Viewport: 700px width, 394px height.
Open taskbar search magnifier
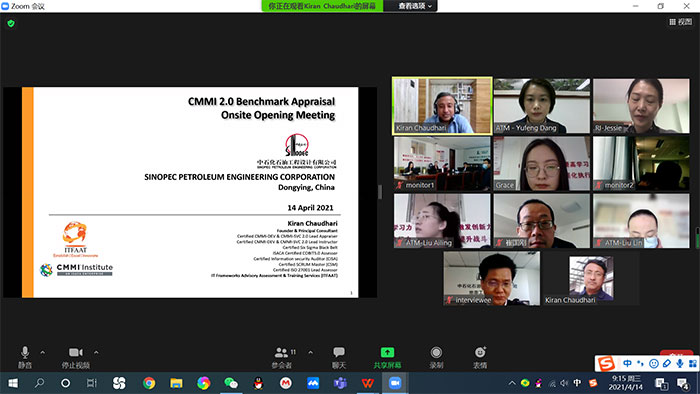click(39, 383)
